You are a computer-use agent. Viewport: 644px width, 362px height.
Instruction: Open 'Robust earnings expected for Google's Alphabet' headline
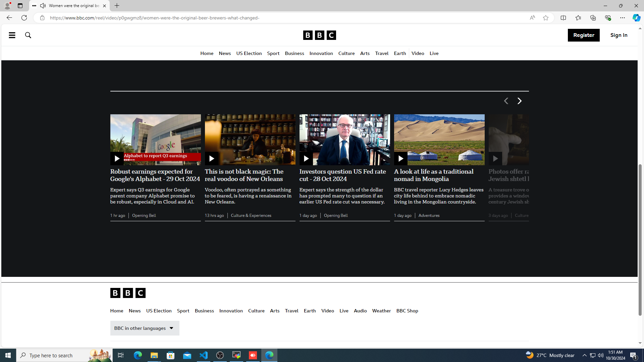(155, 175)
